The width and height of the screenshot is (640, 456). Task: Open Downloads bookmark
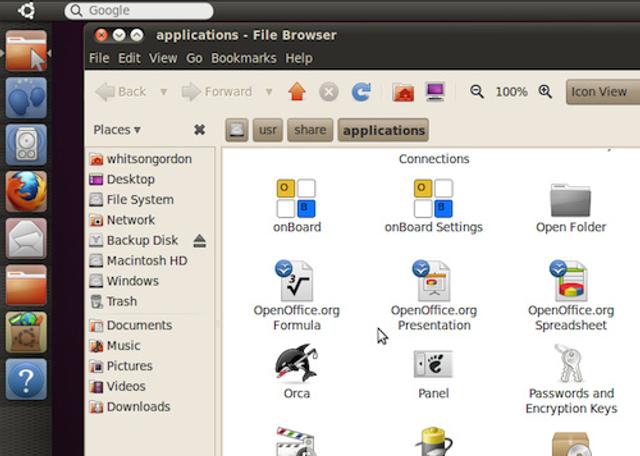tap(130, 407)
